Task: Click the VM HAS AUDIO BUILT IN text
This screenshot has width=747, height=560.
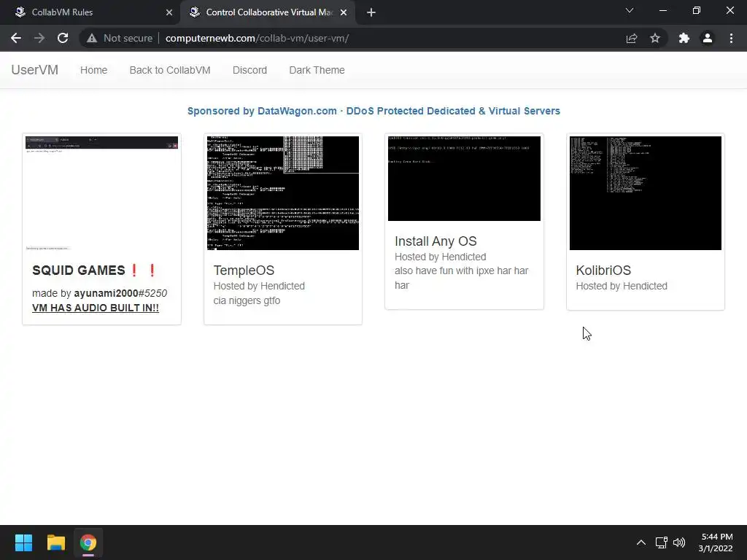Action: coord(96,308)
